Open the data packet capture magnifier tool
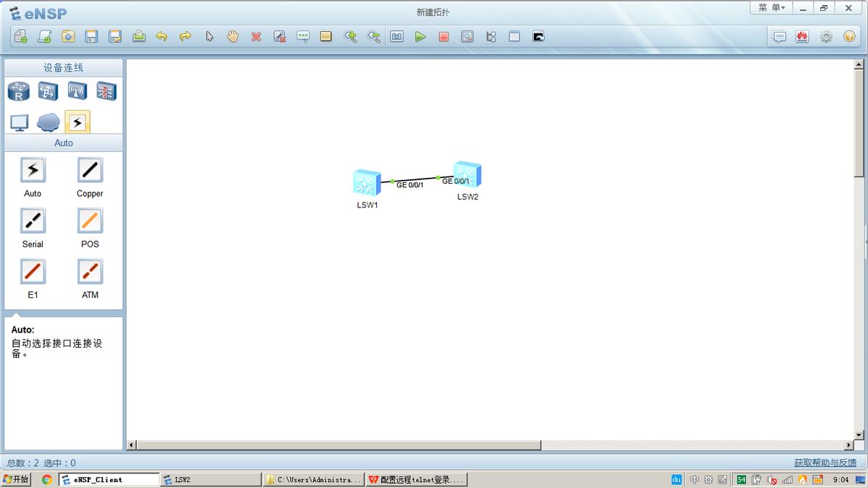The width and height of the screenshot is (868, 488). (467, 36)
